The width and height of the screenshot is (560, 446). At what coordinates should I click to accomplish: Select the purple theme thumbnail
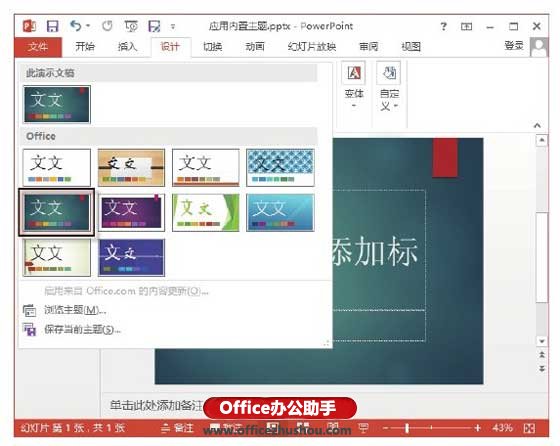coord(131,212)
